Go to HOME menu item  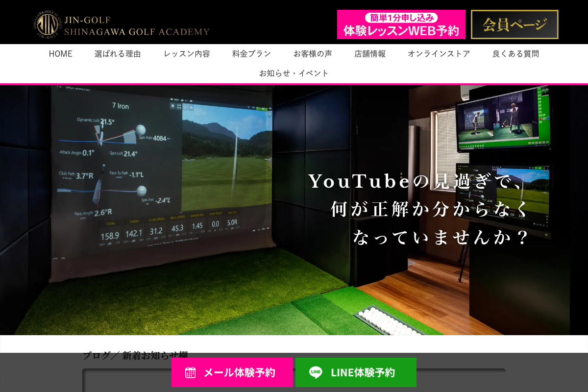click(x=60, y=54)
